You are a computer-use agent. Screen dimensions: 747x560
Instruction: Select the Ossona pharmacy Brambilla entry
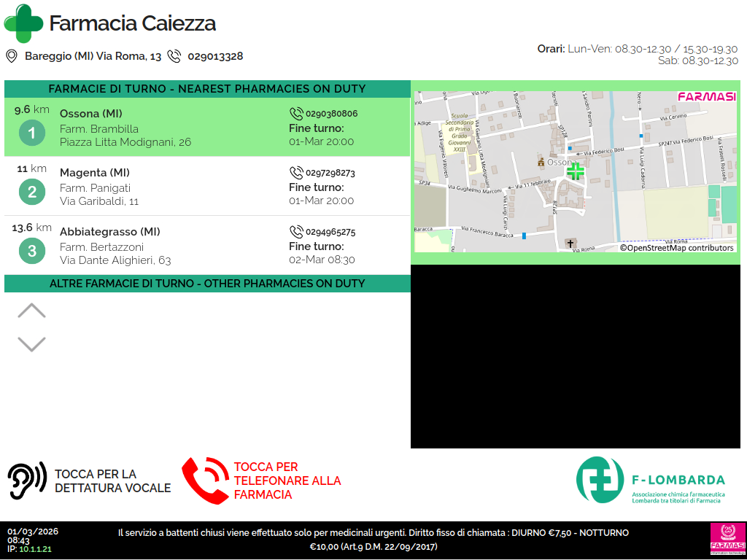146,128
